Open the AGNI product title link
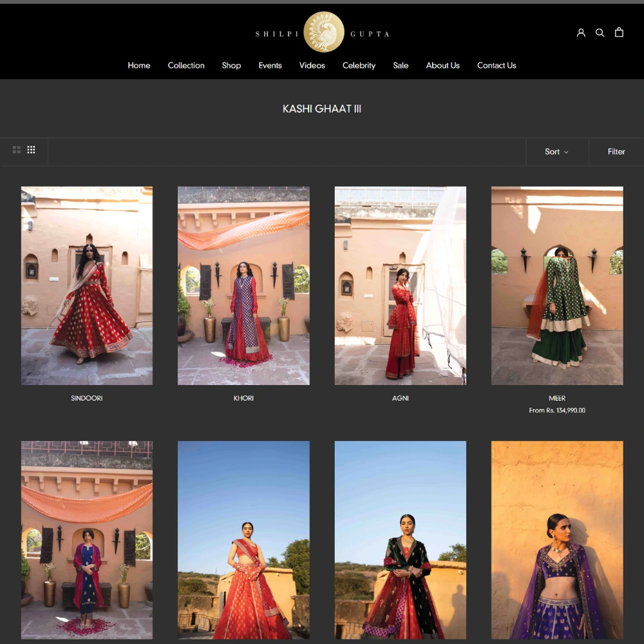The height and width of the screenshot is (644, 644). point(400,398)
